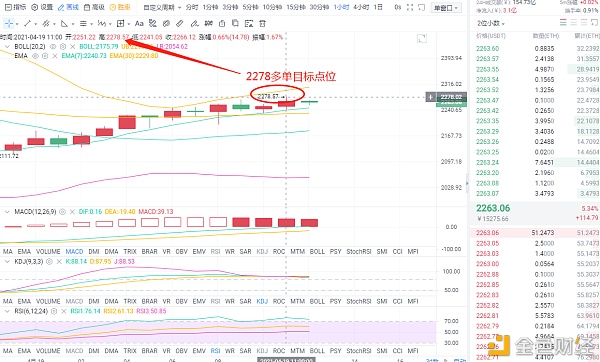Select VOLUME tab under the MACD panel

point(48,251)
